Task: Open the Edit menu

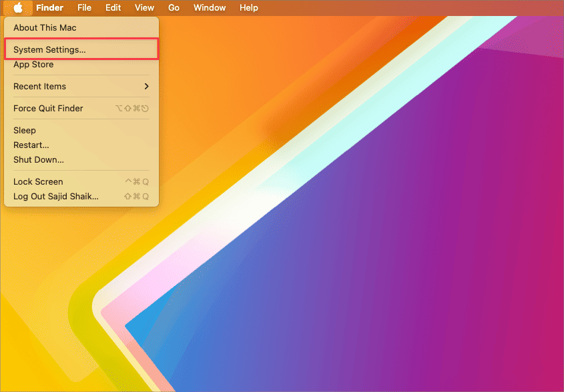Action: click(113, 8)
